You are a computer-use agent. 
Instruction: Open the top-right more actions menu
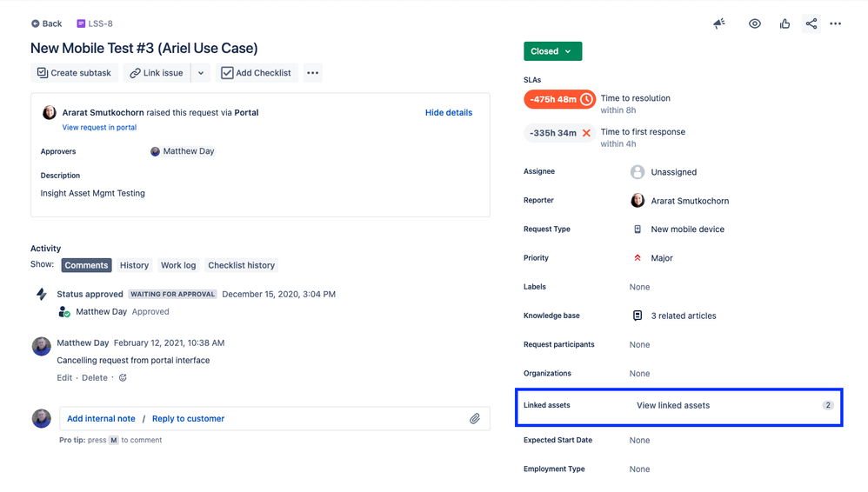[x=835, y=23]
